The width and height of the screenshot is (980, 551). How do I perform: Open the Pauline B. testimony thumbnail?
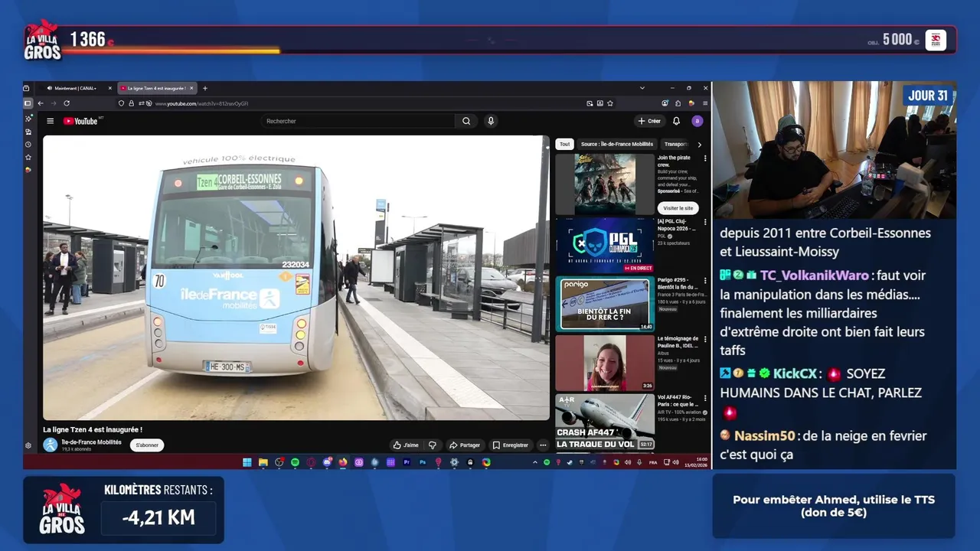605,362
